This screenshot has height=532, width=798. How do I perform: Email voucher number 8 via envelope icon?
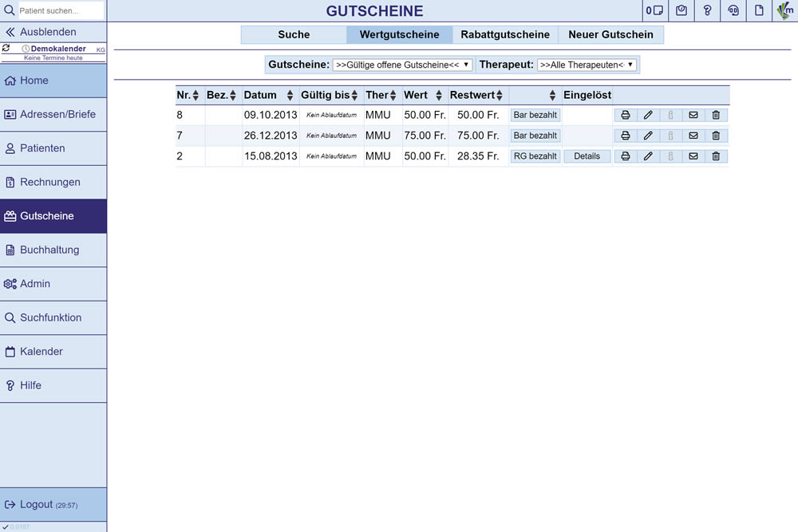click(x=693, y=115)
